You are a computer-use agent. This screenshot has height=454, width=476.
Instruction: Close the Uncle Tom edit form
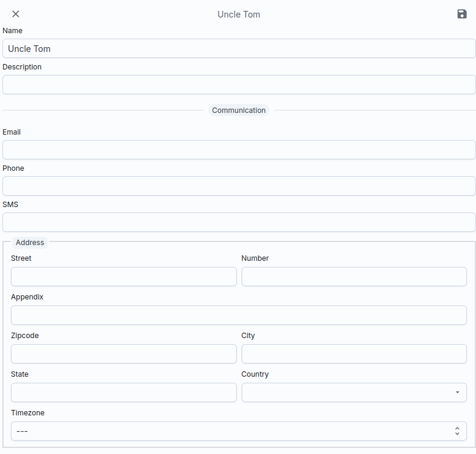(16, 14)
